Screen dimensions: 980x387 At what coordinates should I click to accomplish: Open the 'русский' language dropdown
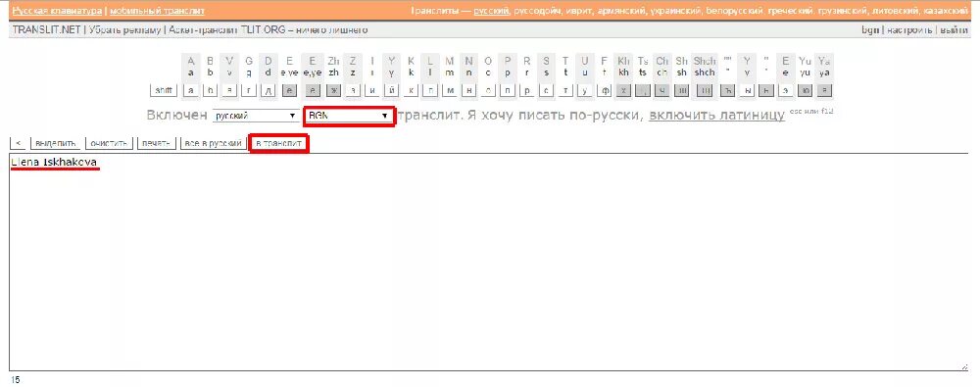point(255,117)
